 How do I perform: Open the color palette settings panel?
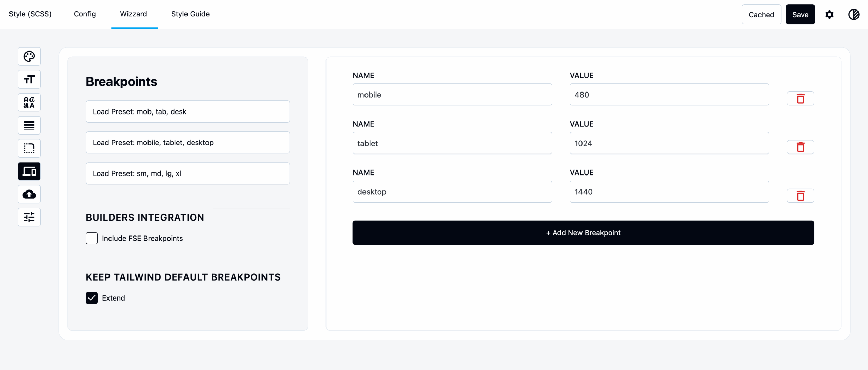(29, 56)
